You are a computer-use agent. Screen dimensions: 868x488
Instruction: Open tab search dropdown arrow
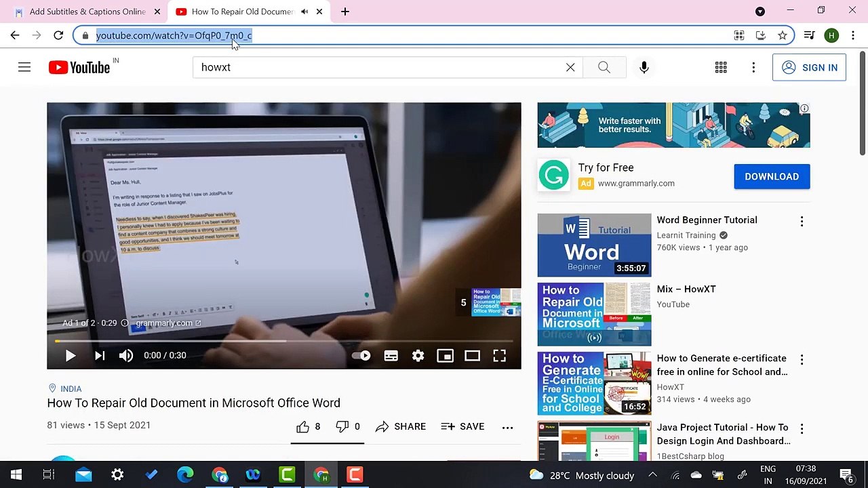[x=760, y=12]
